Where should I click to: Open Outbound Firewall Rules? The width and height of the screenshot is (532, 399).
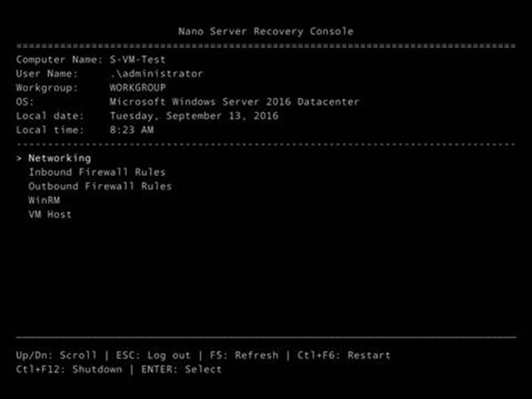coord(100,186)
